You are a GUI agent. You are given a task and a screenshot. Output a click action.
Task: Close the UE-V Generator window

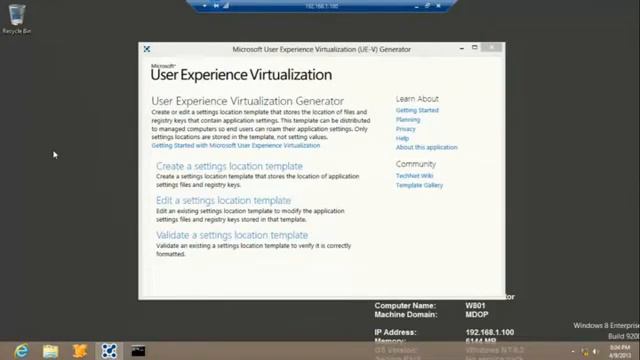tap(491, 47)
